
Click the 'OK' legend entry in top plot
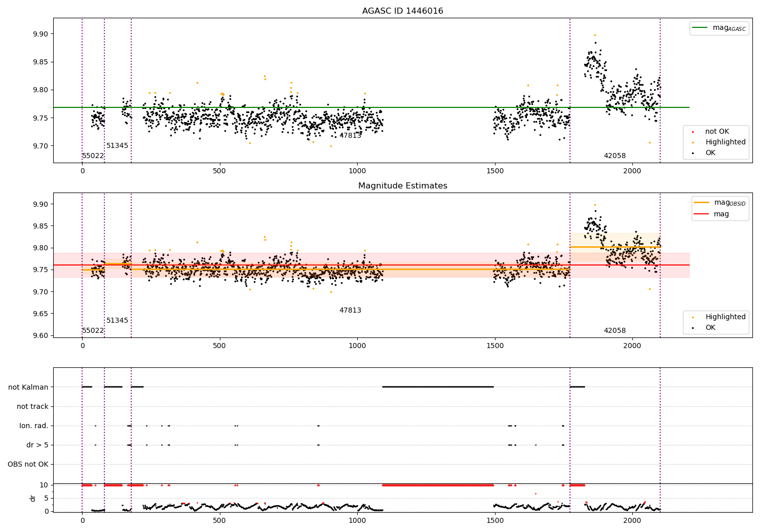point(710,153)
